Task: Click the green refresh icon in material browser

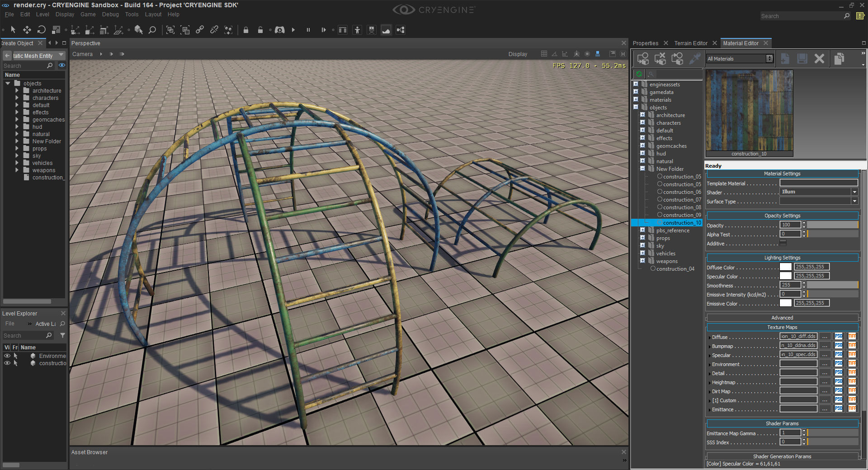Action: pyautogui.click(x=639, y=74)
